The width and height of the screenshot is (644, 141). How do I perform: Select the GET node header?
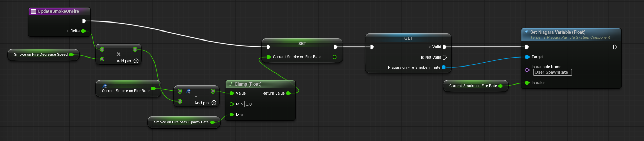(x=408, y=38)
